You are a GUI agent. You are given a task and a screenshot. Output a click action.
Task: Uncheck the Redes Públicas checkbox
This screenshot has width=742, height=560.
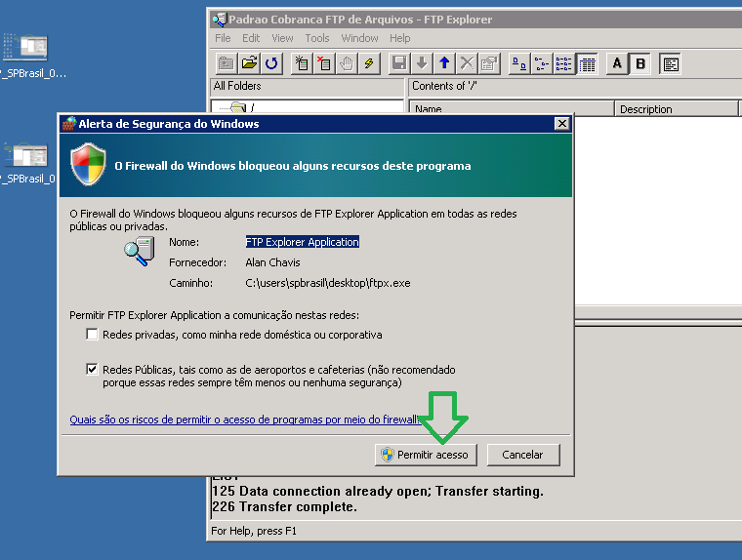[93, 369]
